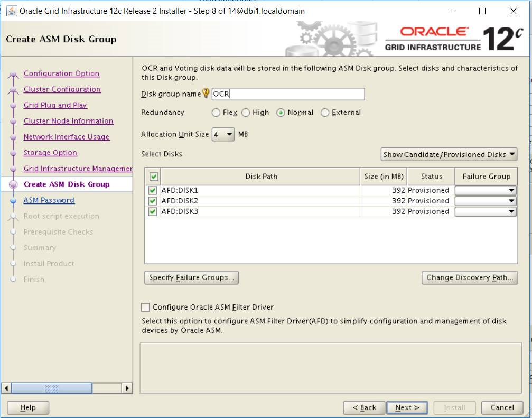
Task: Open Failure Group dropdown for AFD:DISK3
Action: coord(486,211)
